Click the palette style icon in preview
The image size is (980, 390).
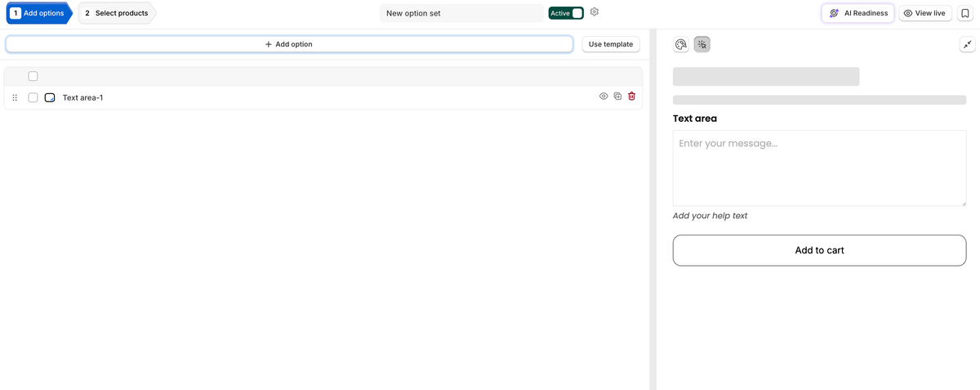click(x=681, y=45)
